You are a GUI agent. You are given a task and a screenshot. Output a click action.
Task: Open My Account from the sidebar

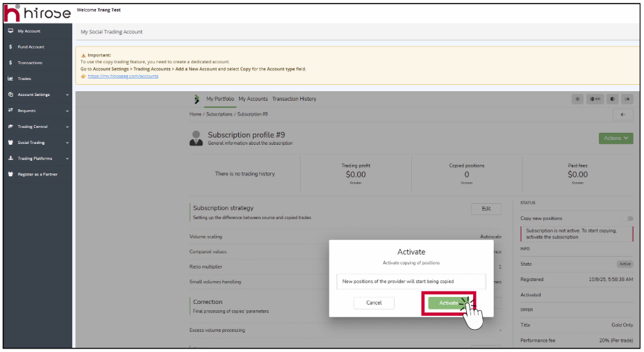coord(28,31)
